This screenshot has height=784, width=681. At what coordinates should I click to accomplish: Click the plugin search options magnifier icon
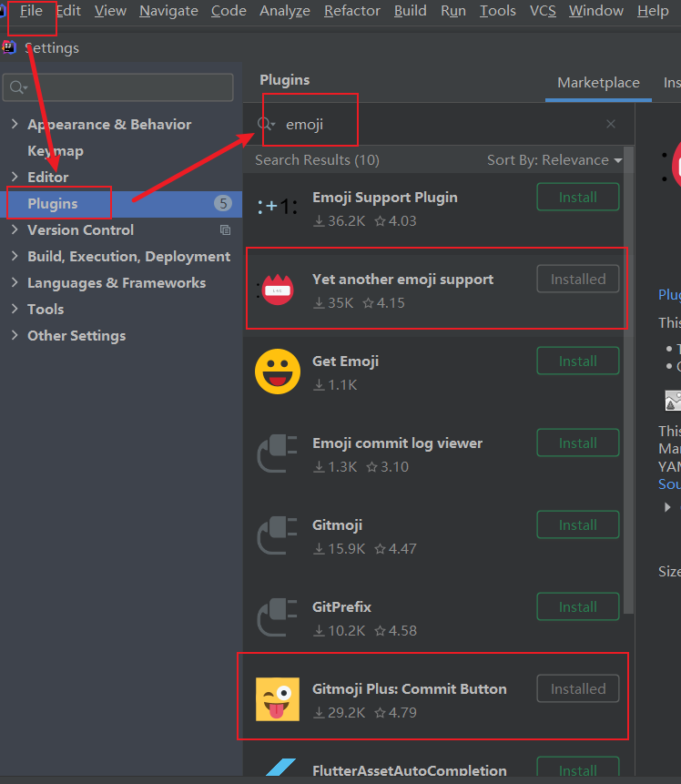[266, 124]
